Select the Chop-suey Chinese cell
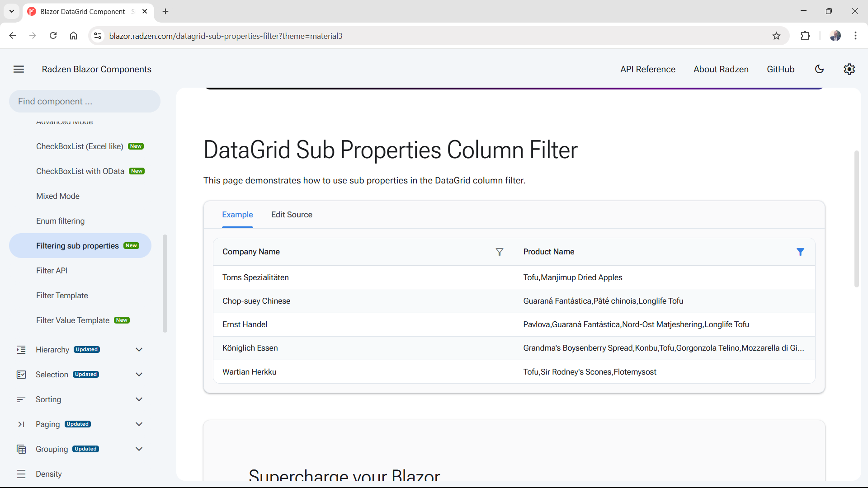 coord(363,301)
